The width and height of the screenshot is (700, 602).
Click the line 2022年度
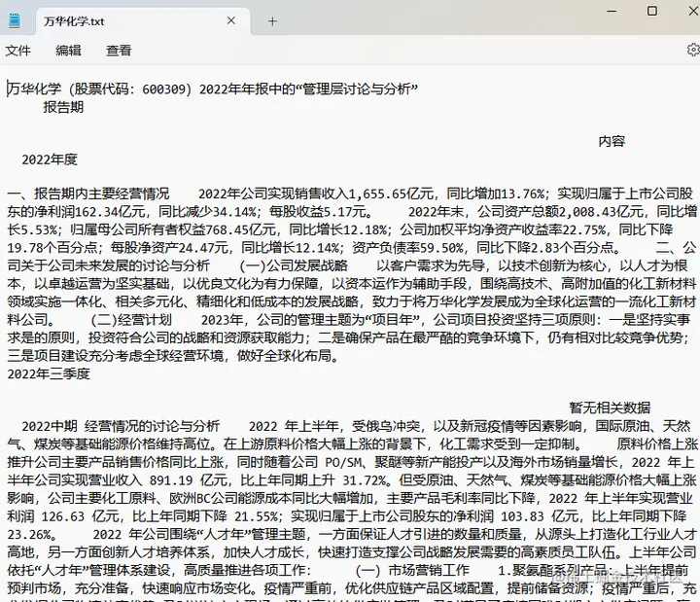(50, 159)
